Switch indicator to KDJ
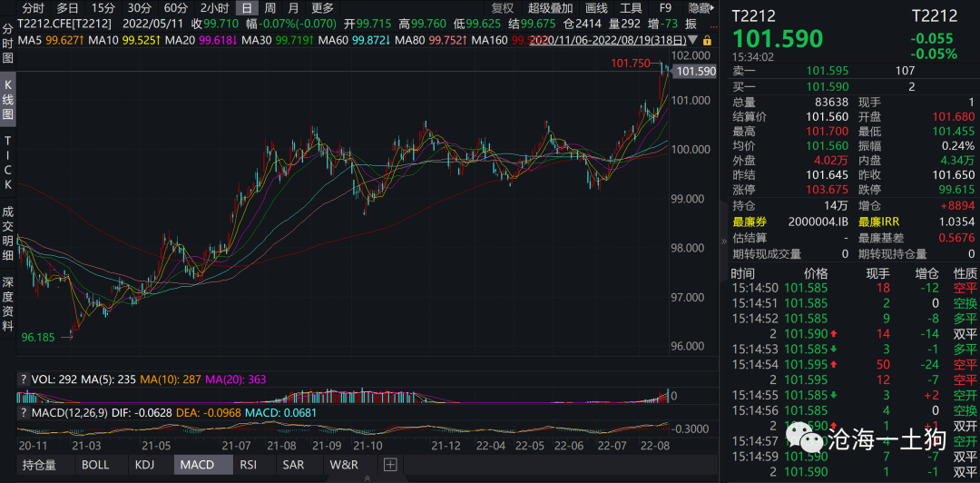The width and height of the screenshot is (980, 483). coord(143,464)
